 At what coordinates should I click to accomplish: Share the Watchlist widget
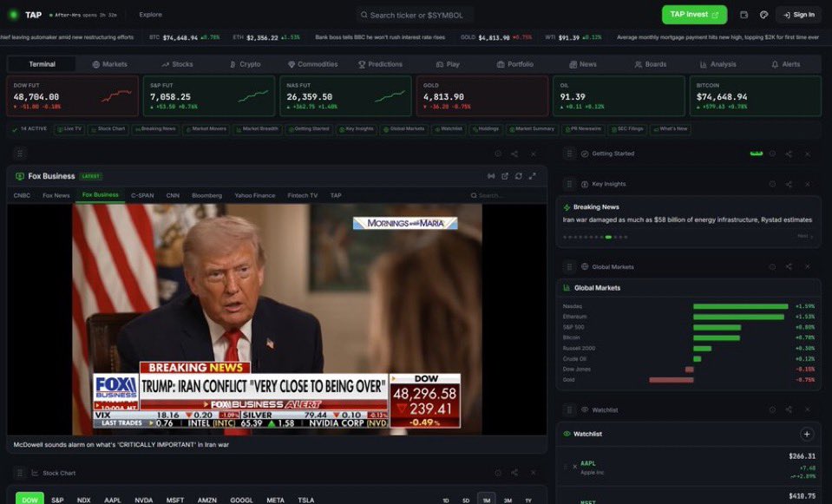(x=789, y=409)
